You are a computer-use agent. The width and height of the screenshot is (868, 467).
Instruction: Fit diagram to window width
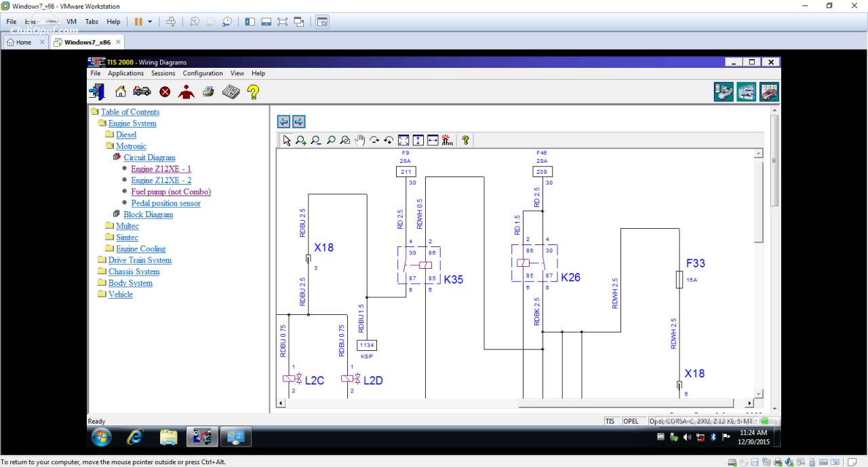pos(433,141)
